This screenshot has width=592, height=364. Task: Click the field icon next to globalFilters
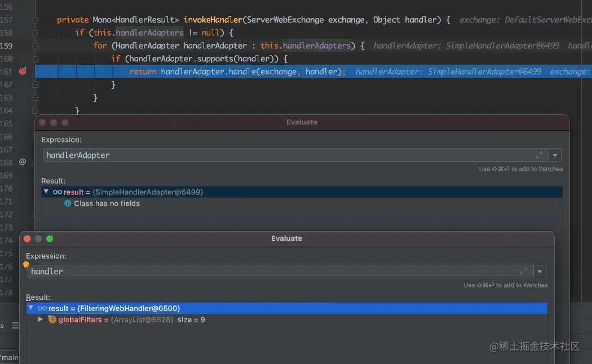pos(52,319)
